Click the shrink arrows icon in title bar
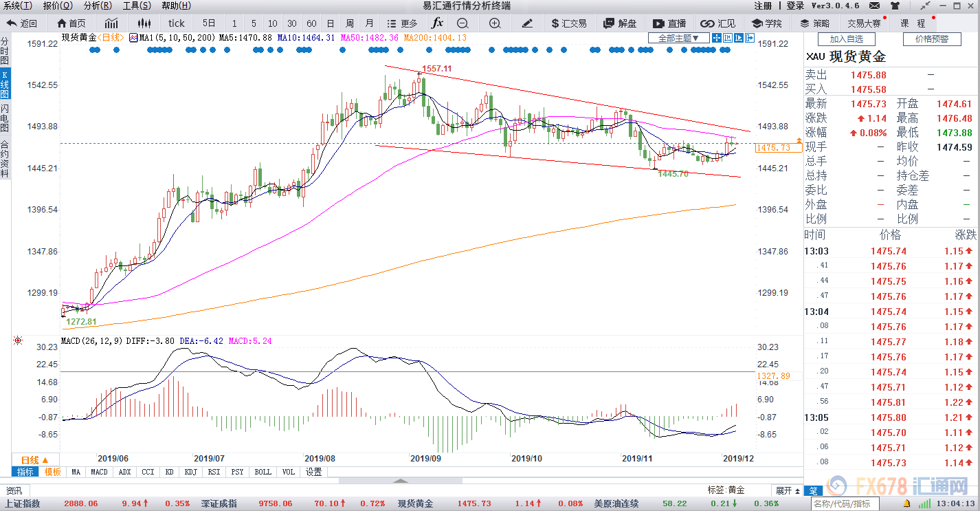Image resolution: width=980 pixels, height=511 pixels. [926, 6]
